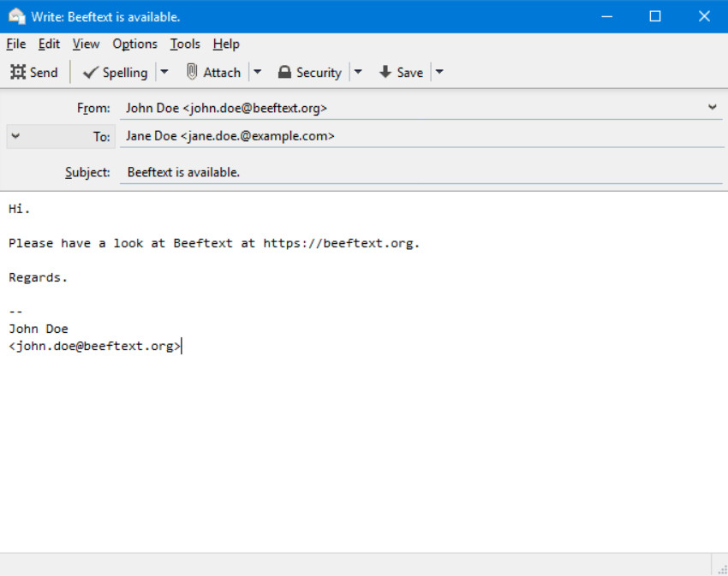This screenshot has width=728, height=576.
Task: Open the Tools menu
Action: click(x=185, y=45)
